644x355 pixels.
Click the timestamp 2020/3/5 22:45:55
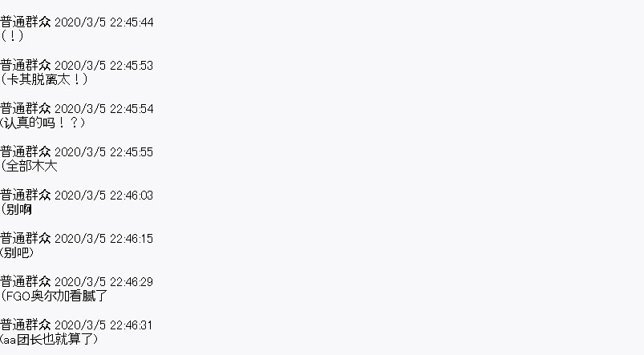tap(104, 152)
